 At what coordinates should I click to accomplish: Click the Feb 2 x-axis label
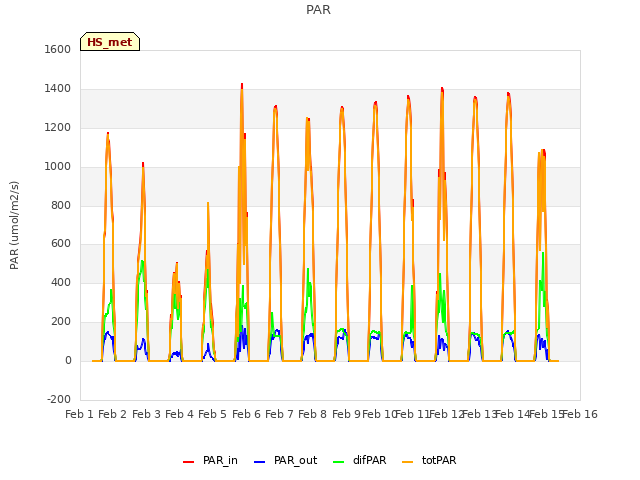(113, 414)
